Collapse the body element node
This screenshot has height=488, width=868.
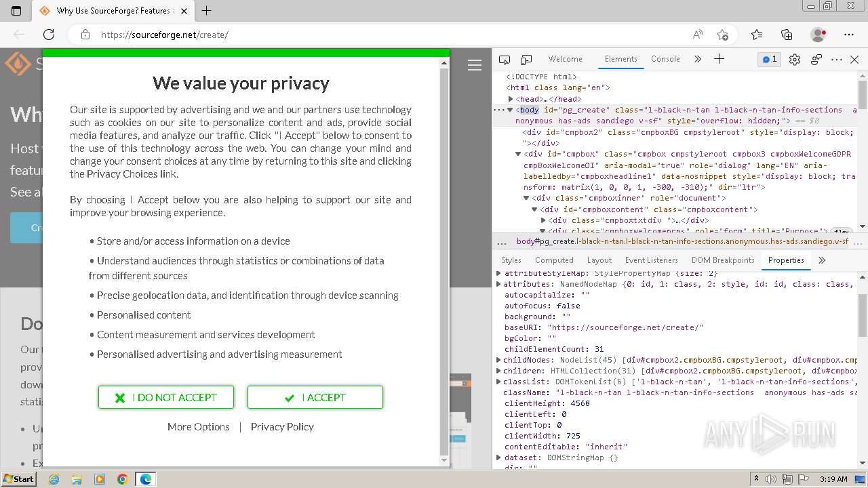coord(510,110)
